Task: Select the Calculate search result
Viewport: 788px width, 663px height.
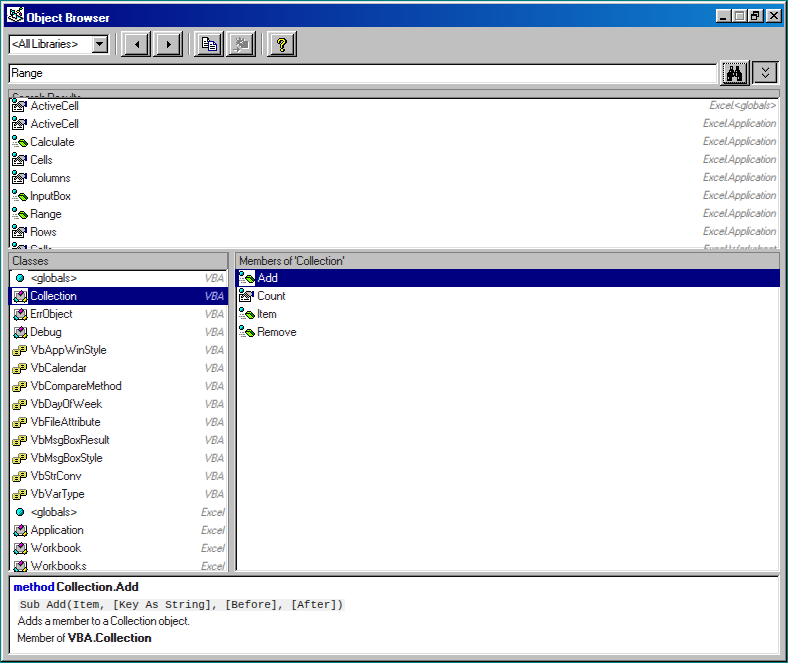Action: [x=394, y=142]
